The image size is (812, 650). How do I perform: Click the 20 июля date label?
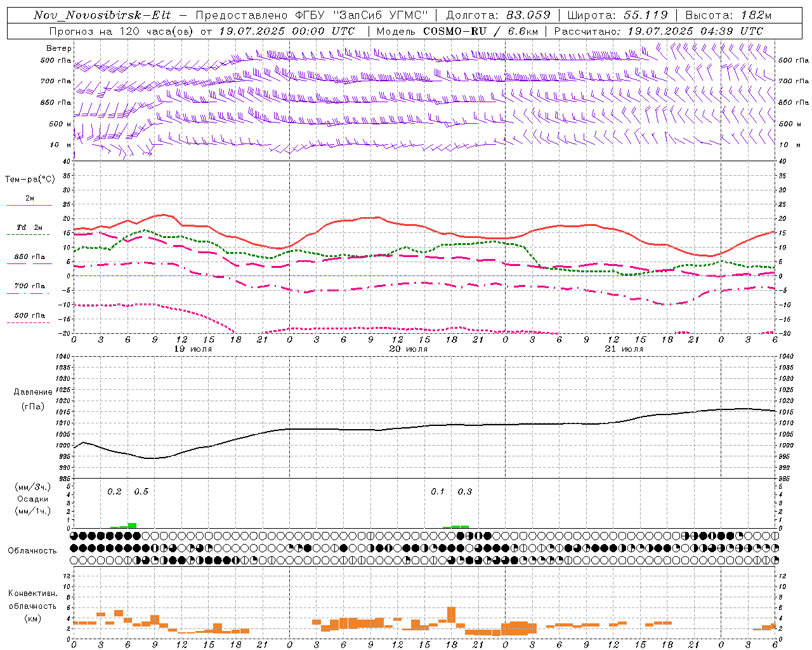click(x=408, y=348)
